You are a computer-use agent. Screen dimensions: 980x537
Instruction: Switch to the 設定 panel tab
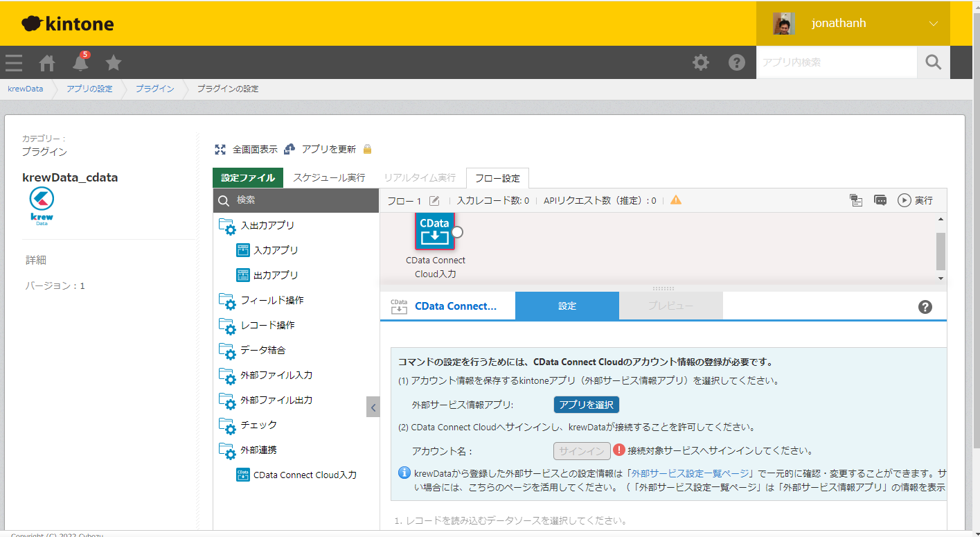point(567,306)
